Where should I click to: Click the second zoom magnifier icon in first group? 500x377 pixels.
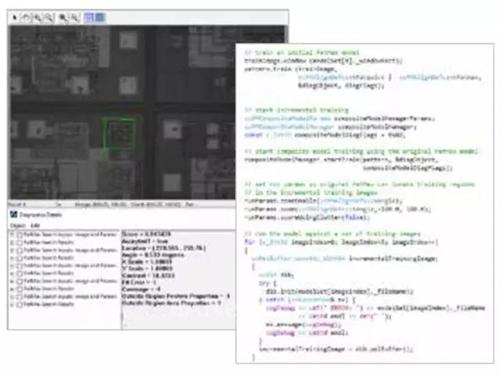tap(49, 17)
